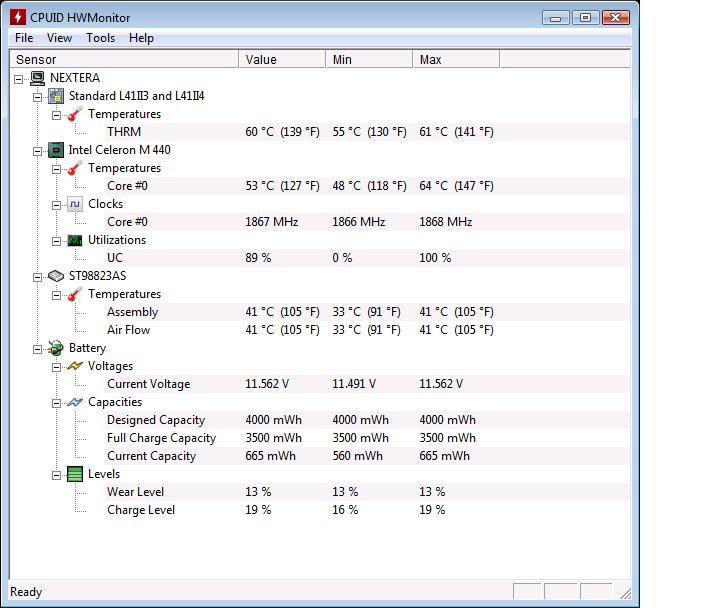This screenshot has height=608, width=720.
Task: Collapse Temperatures under ST98823AS
Action: tap(56, 295)
